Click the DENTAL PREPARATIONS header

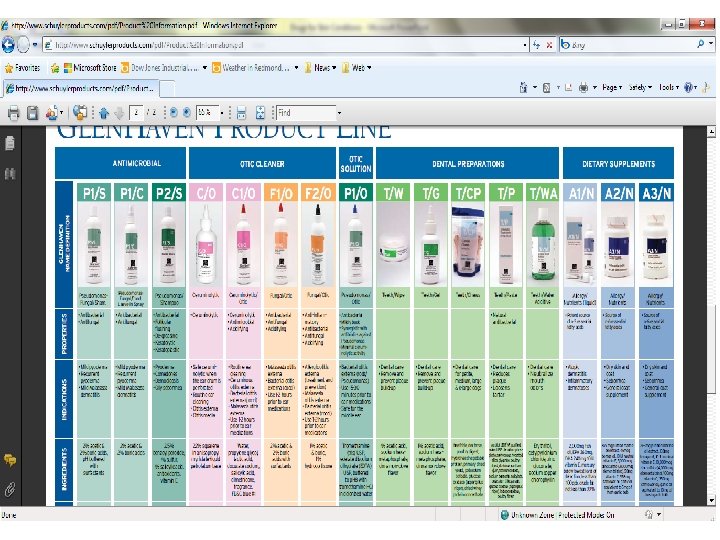click(x=468, y=164)
